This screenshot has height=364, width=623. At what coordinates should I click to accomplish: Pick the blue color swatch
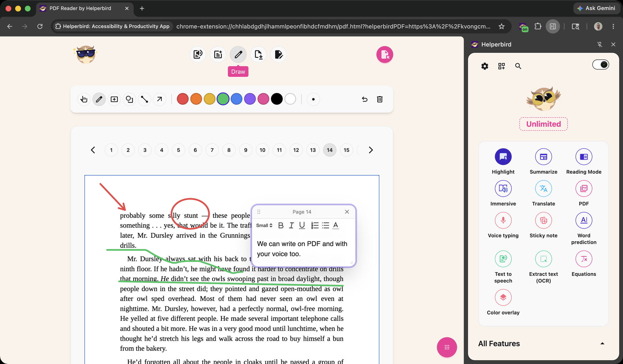tap(236, 99)
